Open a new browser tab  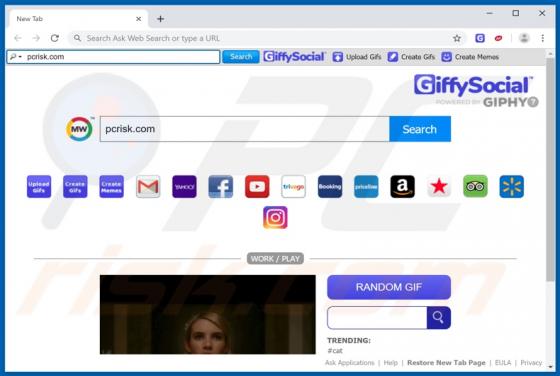(160, 19)
